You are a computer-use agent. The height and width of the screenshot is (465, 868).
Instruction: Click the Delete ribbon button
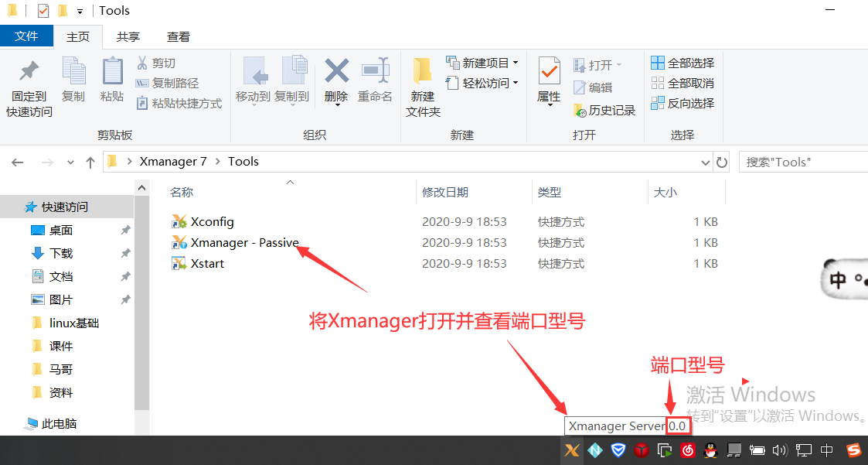click(x=336, y=81)
